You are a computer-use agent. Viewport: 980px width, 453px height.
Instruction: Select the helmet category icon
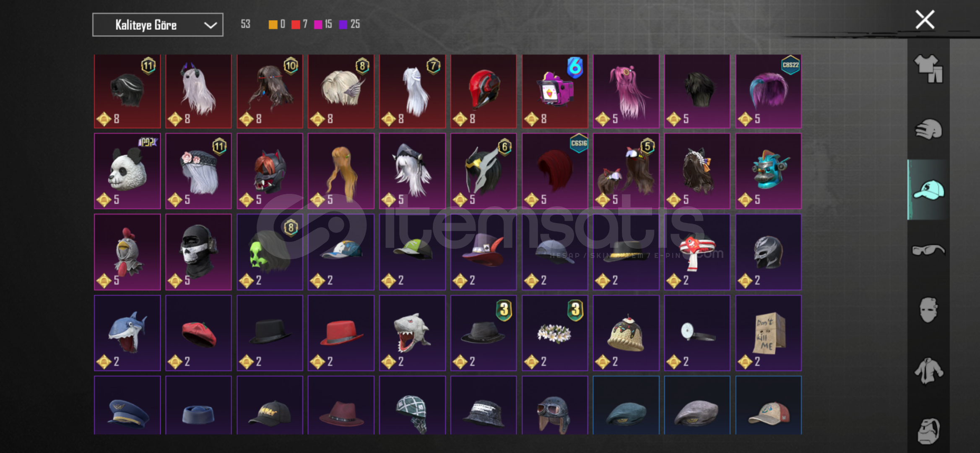pos(928,129)
